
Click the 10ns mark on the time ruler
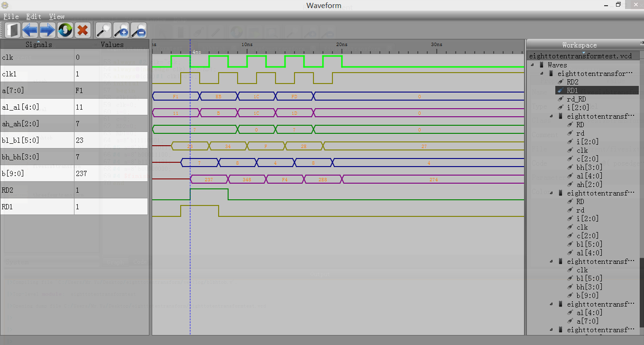pos(247,45)
